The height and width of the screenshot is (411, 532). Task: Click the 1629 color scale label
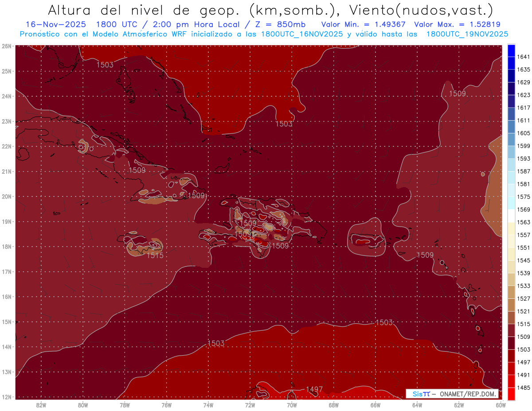click(x=524, y=82)
